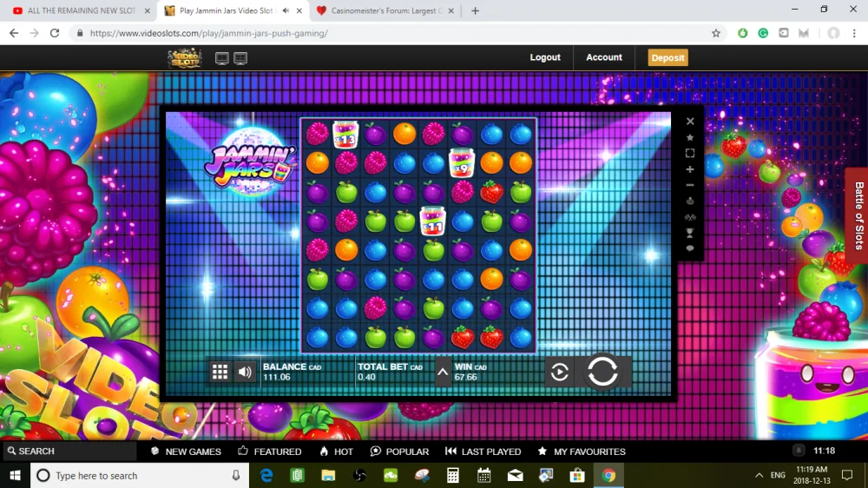Increase game frame size with the plus icon
The height and width of the screenshot is (488, 868).
coord(690,169)
